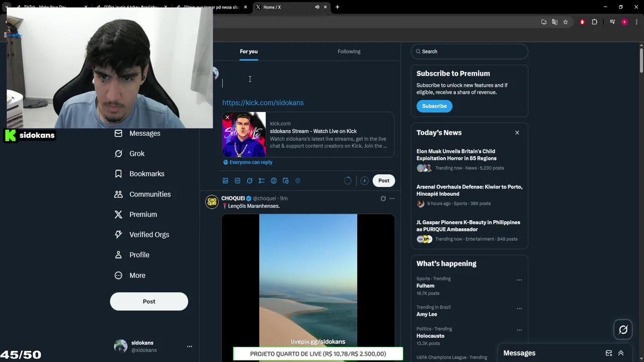This screenshot has width=644, height=362.
Task: Open 'JL Gaspar Pioneers K-Beauty' news story
Action: click(468, 226)
